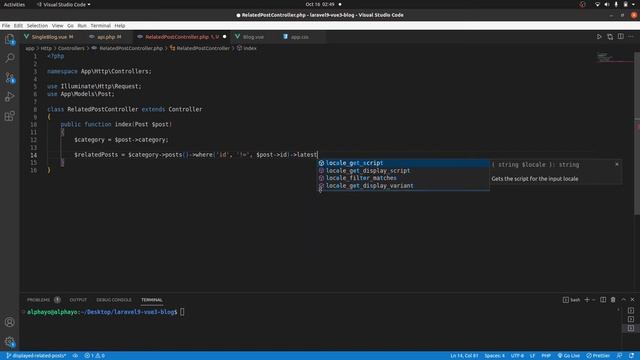Click LF end of line setting
This screenshot has width=640, height=360.
click(x=532, y=356)
